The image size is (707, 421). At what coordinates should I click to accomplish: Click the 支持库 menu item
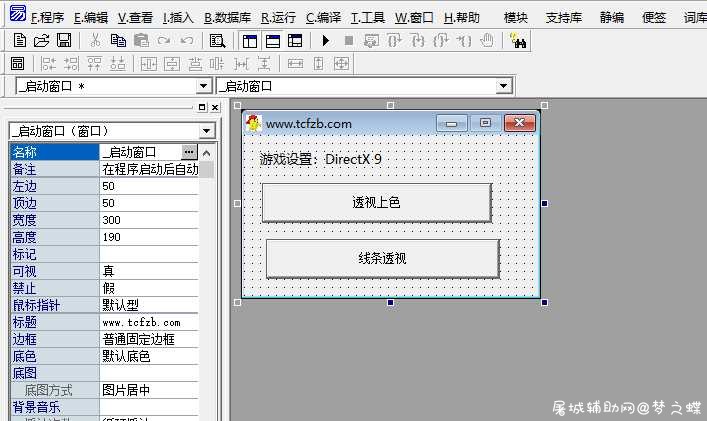(564, 18)
